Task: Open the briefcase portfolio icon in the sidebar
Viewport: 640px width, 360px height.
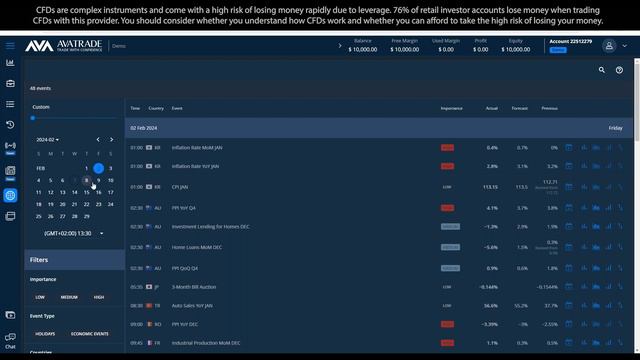Action: click(10, 83)
